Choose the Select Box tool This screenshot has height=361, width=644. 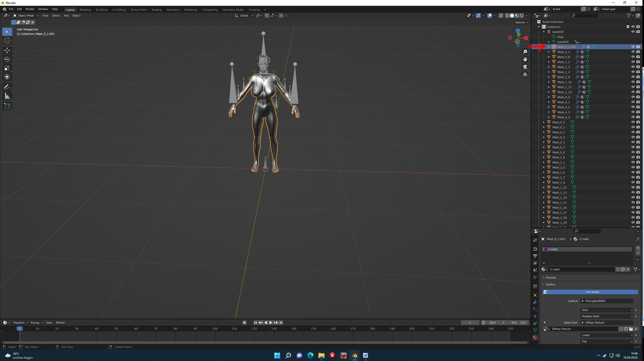(x=7, y=32)
